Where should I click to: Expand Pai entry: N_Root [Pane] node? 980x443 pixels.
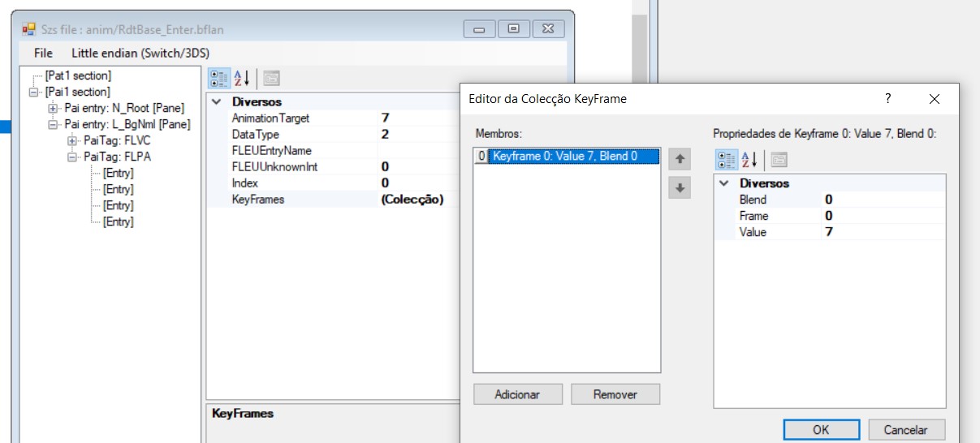tap(54, 108)
